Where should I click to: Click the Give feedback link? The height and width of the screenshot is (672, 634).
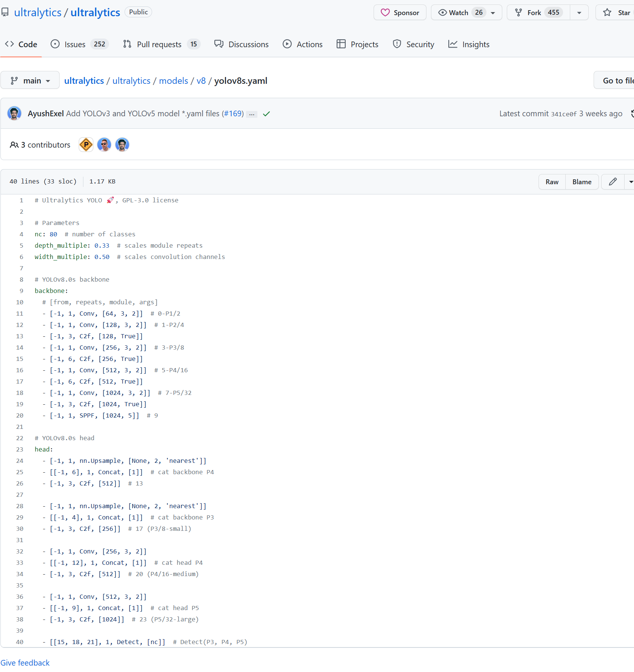coord(25,663)
